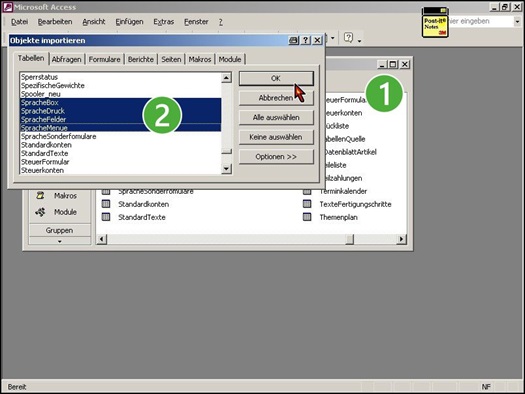Open the toolbar options dropdown arrow
The height and width of the screenshot is (394, 525).
(360, 41)
